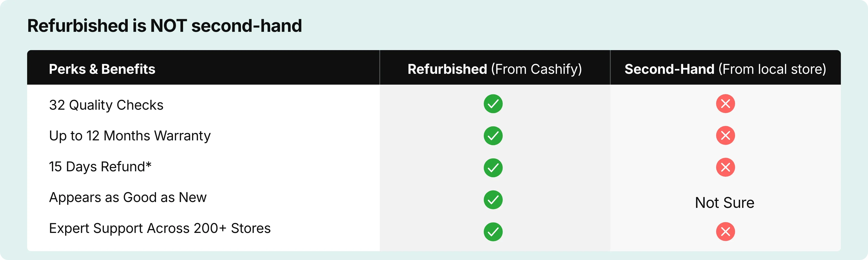Click Up to 12 Months Warranty label

click(130, 136)
